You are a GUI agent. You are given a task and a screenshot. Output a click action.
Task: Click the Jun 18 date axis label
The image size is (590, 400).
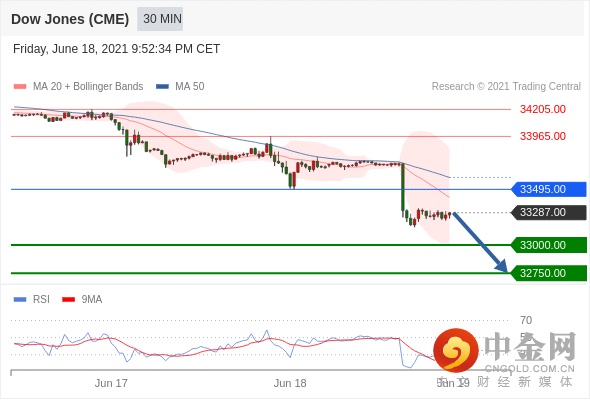pos(290,383)
